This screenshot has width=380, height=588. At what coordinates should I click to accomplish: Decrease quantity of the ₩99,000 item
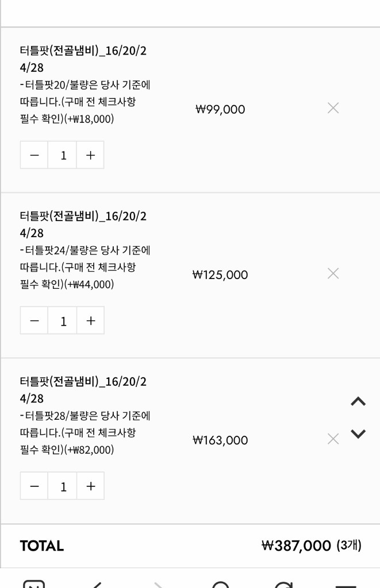click(34, 154)
